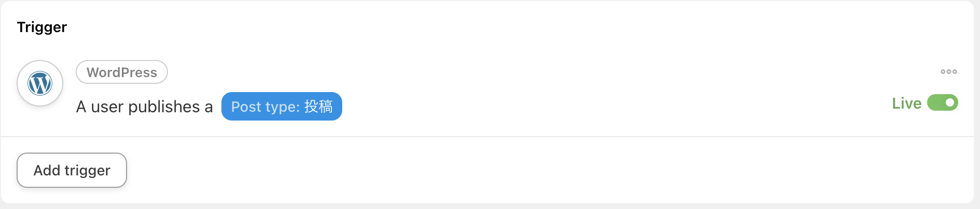Click the Trigger section heading
980x209 pixels.
click(42, 27)
